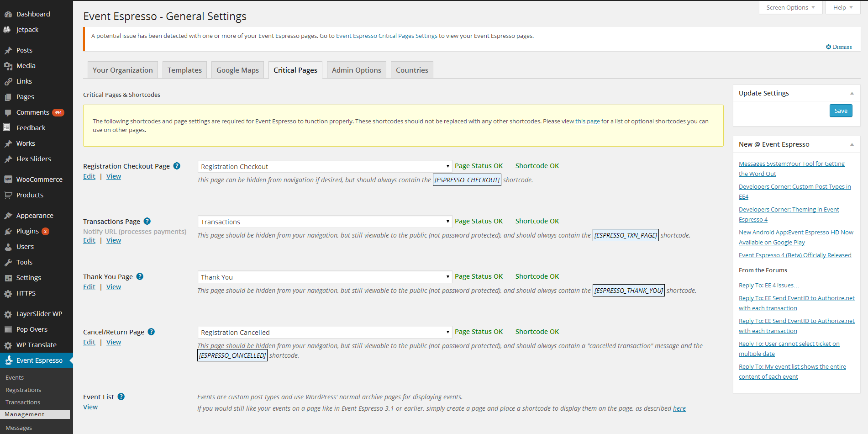Open the Events submenu item

pos(15,378)
